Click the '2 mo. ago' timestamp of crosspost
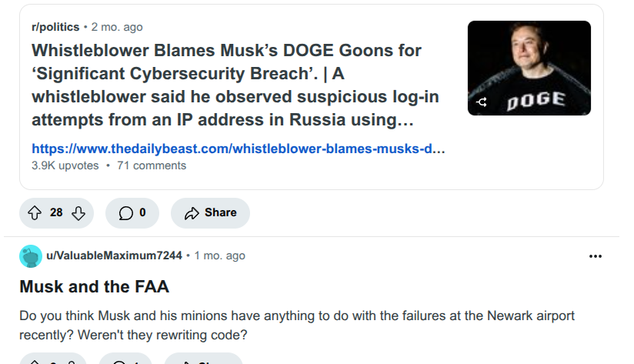The height and width of the screenshot is (364, 634). pyautogui.click(x=117, y=27)
